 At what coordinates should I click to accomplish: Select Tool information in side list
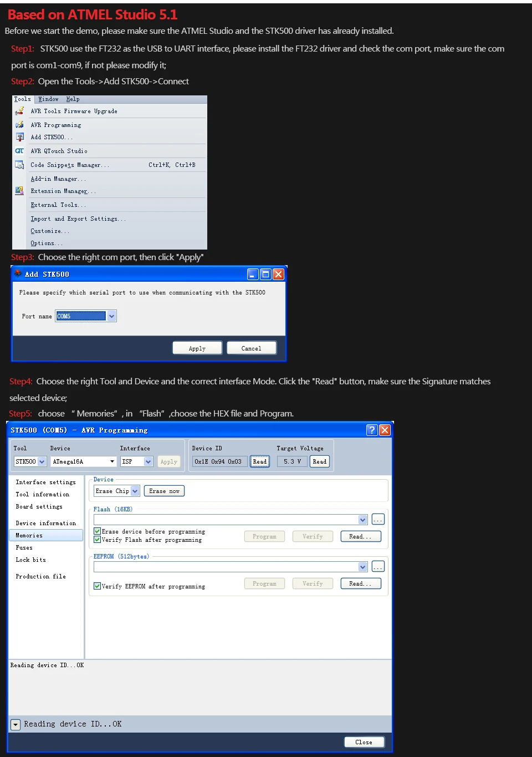pos(43,494)
